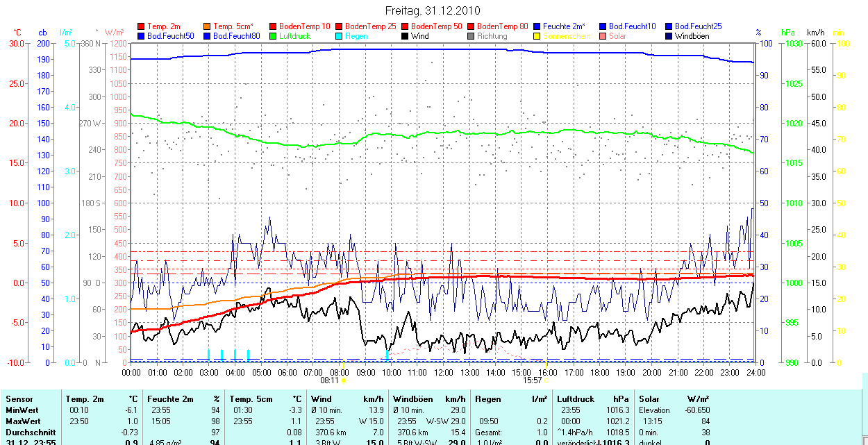
Task: Click the red Temp. 2m legend square
Action: click(142, 26)
